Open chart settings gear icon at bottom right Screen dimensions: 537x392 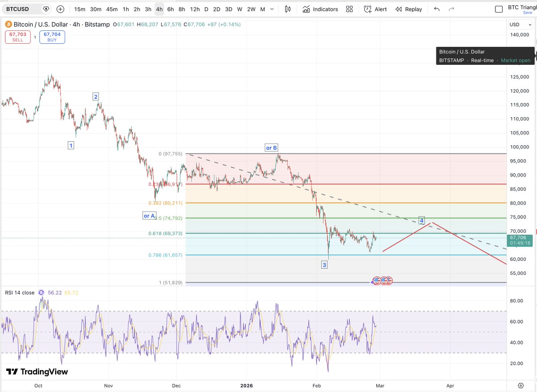coord(521,385)
